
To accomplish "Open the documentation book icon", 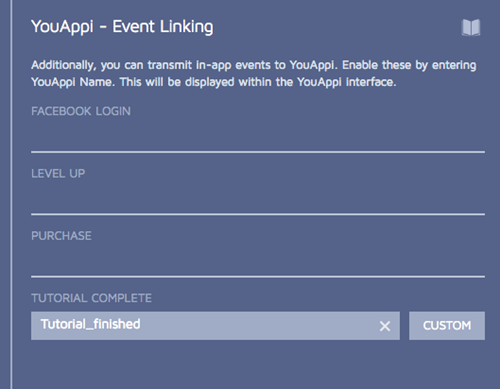I will (471, 27).
